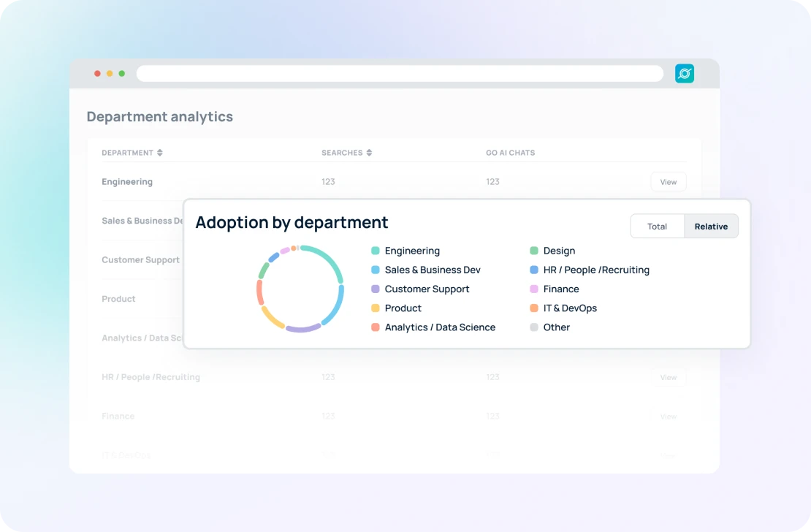Select the Sales & Business Dev legend entry

(433, 270)
